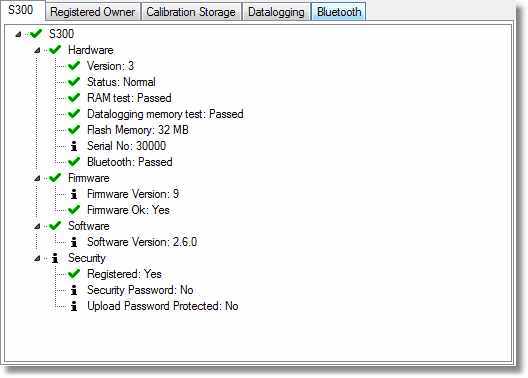Click the info icon beside Serial No: 30000
This screenshot has width=528, height=378.
(74, 146)
